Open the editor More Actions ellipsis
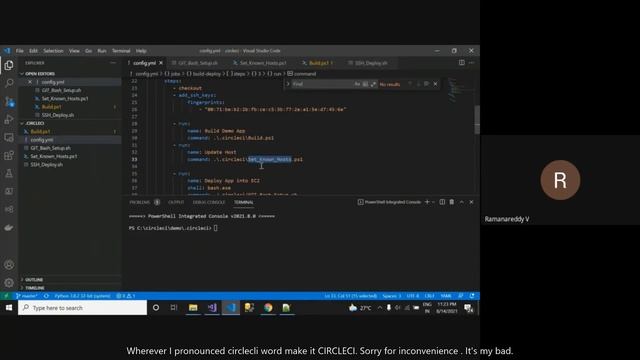 (471, 63)
